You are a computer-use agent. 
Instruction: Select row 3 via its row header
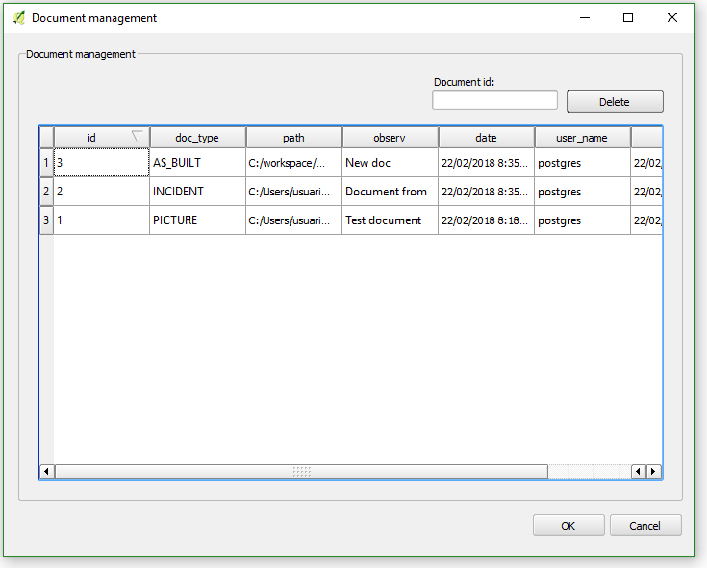tap(45, 220)
